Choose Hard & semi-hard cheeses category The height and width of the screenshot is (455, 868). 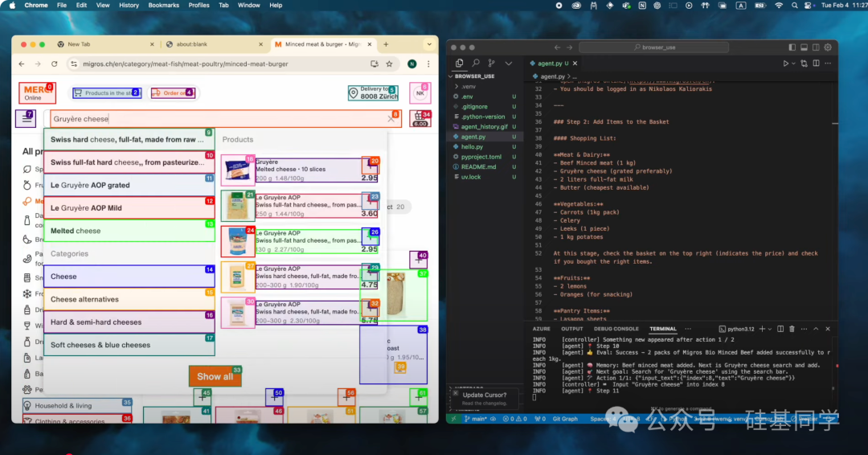[x=129, y=322]
